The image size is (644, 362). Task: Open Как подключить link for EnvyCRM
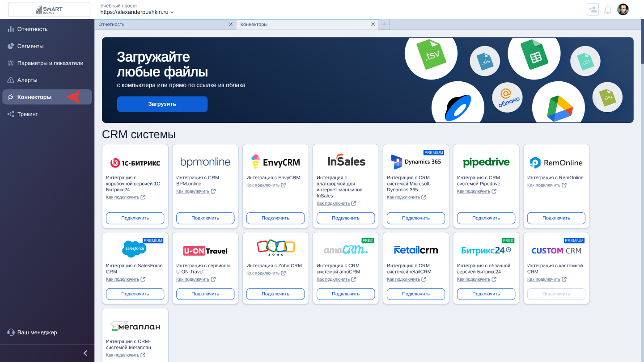266,185
